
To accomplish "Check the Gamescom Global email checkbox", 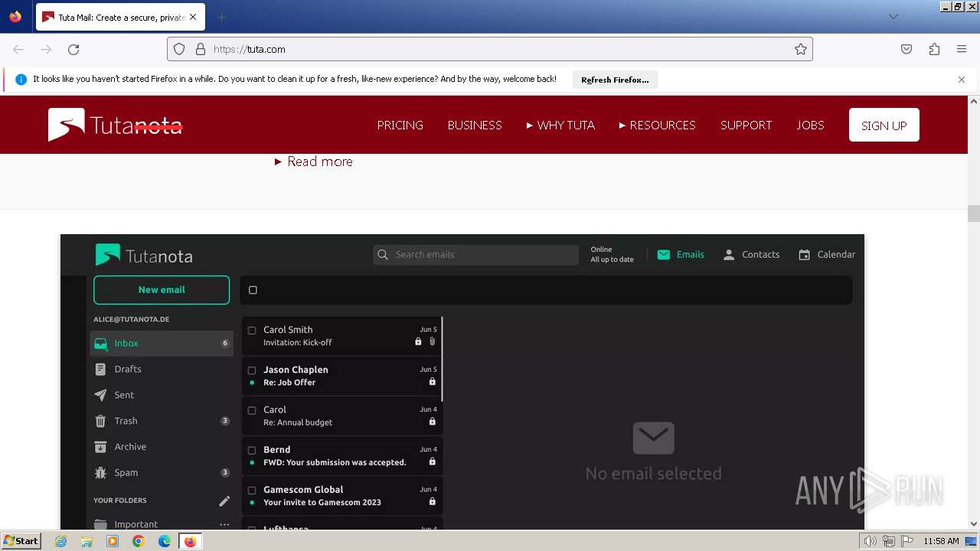I will [252, 490].
